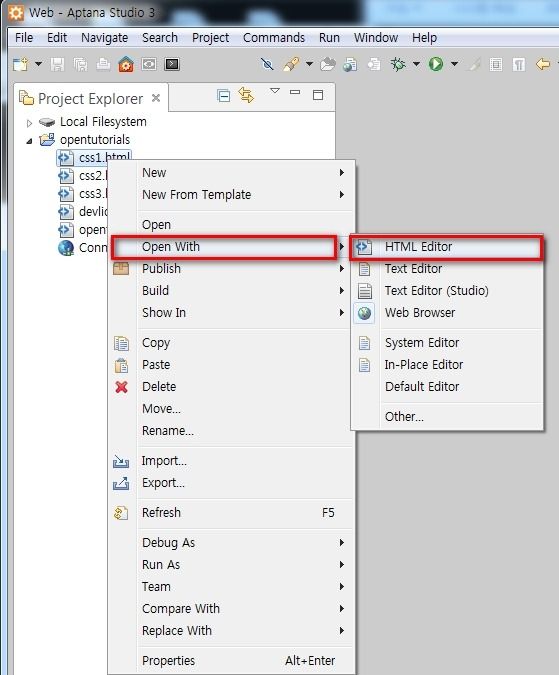Select Default Editor option
Screen dimensions: 559x675
coord(447,387)
